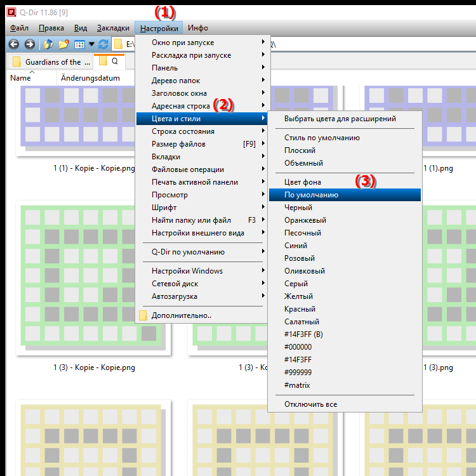Open the Шрифт submenu

pos(202,208)
